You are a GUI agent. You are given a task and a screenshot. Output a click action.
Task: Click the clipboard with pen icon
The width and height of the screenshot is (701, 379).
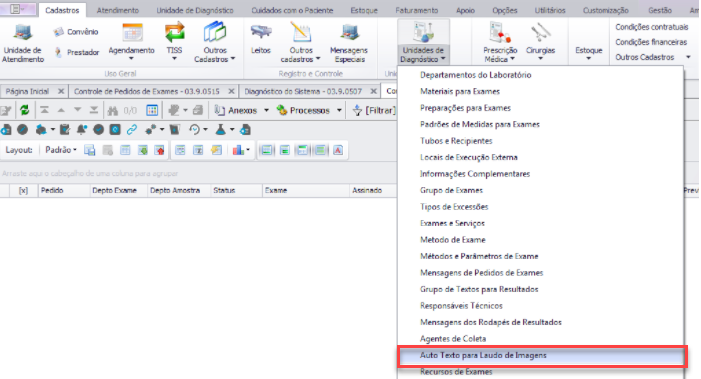click(x=65, y=130)
